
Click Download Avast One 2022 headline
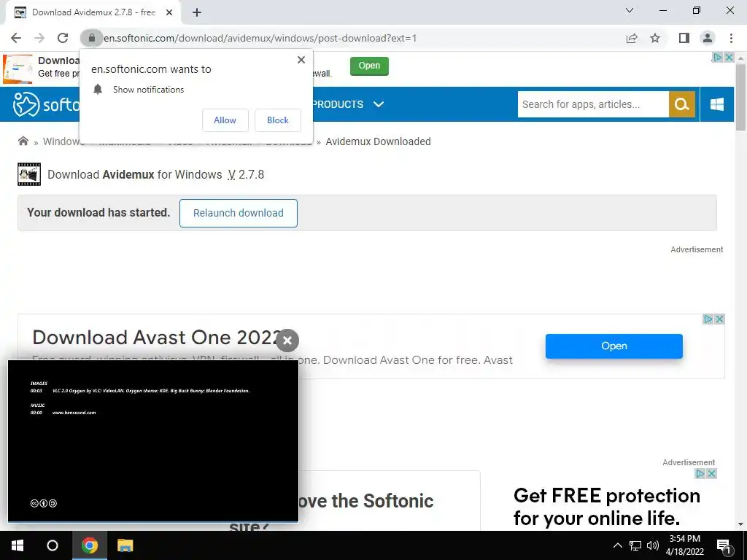(157, 338)
